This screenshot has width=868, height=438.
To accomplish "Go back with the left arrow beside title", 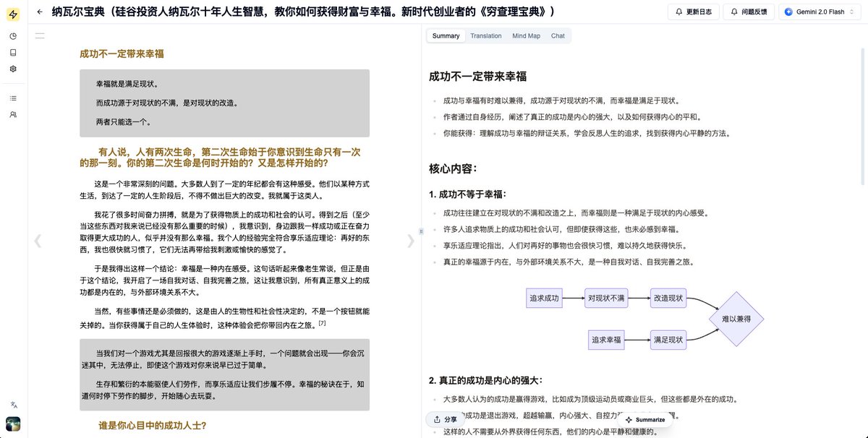I will pos(40,12).
